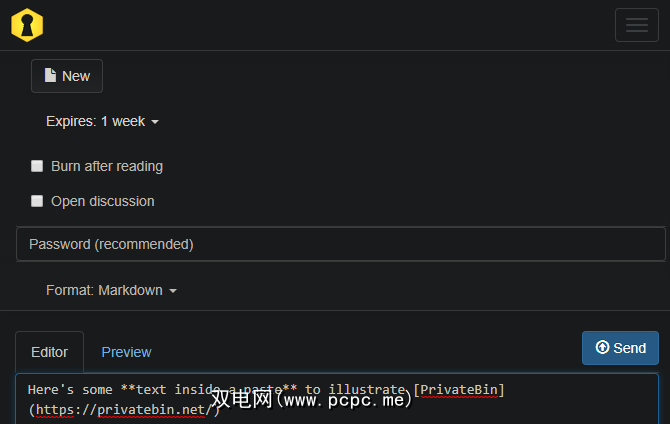This screenshot has height=424, width=670.
Task: Click the Open discussion label text
Action: pyautogui.click(x=103, y=201)
